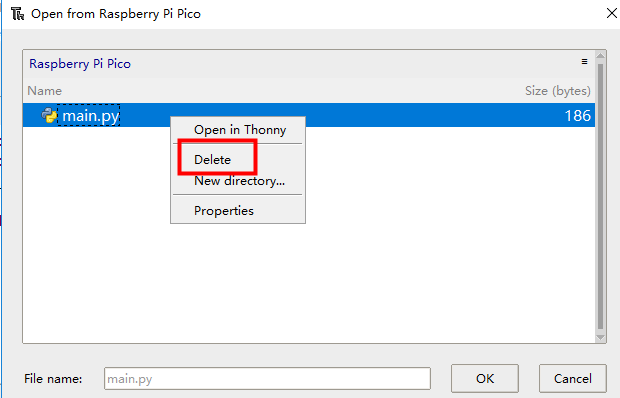Click the Raspberry Pi Pico path link
Screen dimensions: 620x398
[x=80, y=64]
